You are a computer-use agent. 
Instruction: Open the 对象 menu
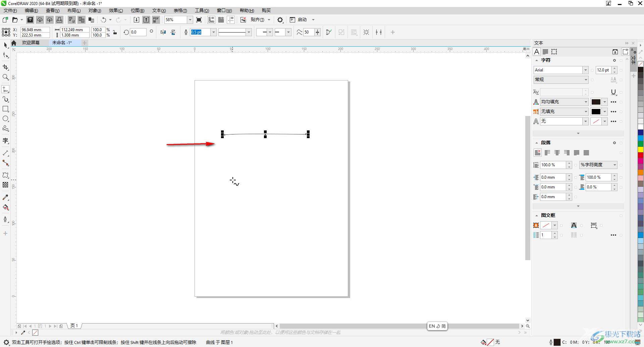95,10
